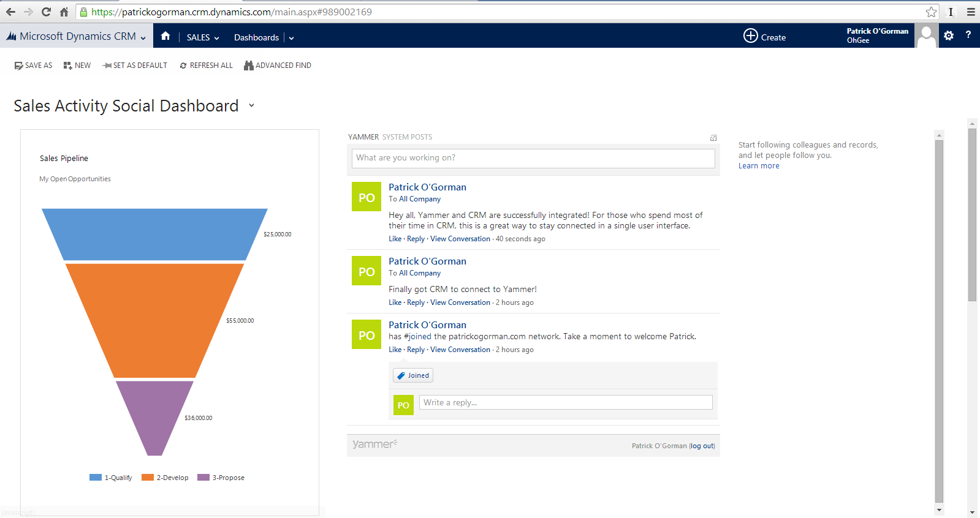The width and height of the screenshot is (980, 518).
Task: Open the settings gear icon
Action: [949, 36]
